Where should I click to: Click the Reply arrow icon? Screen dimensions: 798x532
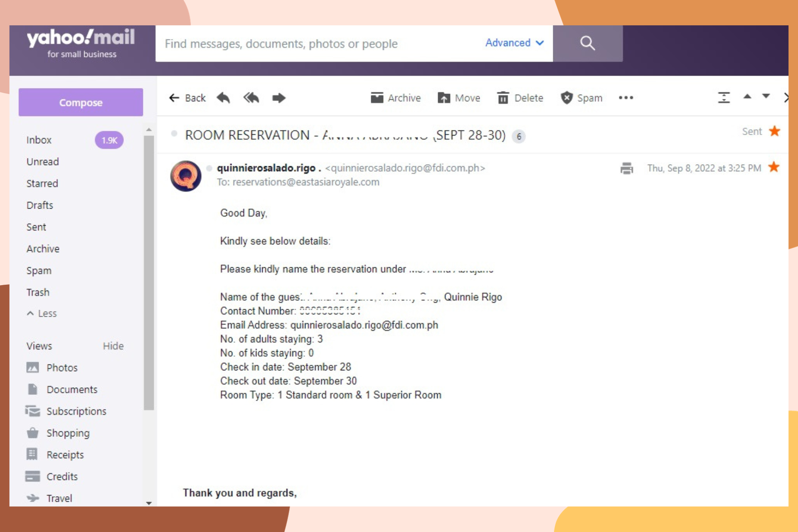(223, 98)
